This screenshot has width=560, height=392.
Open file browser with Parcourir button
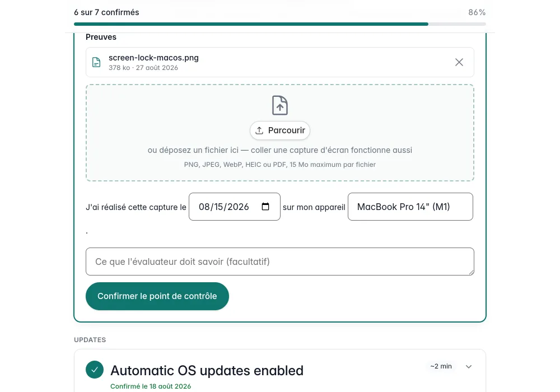coord(279,130)
